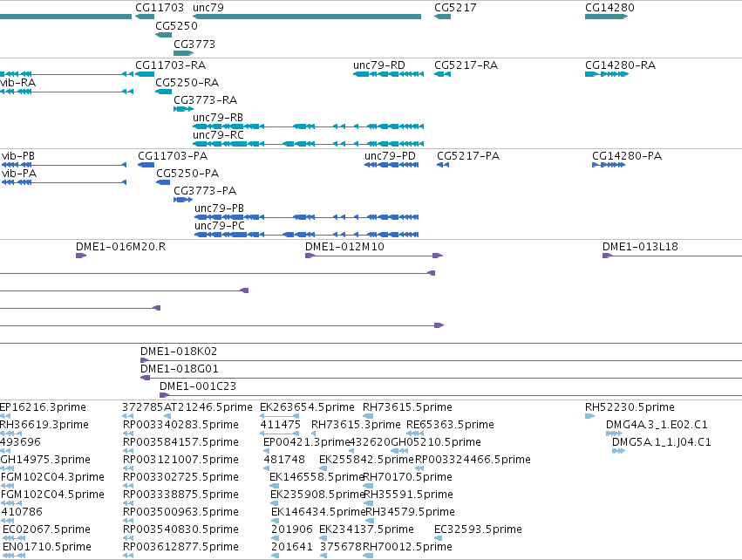The width and height of the screenshot is (742, 560).
Task: Click the DMG4A3_1.E02.C1 EST glyph
Action: point(614,434)
